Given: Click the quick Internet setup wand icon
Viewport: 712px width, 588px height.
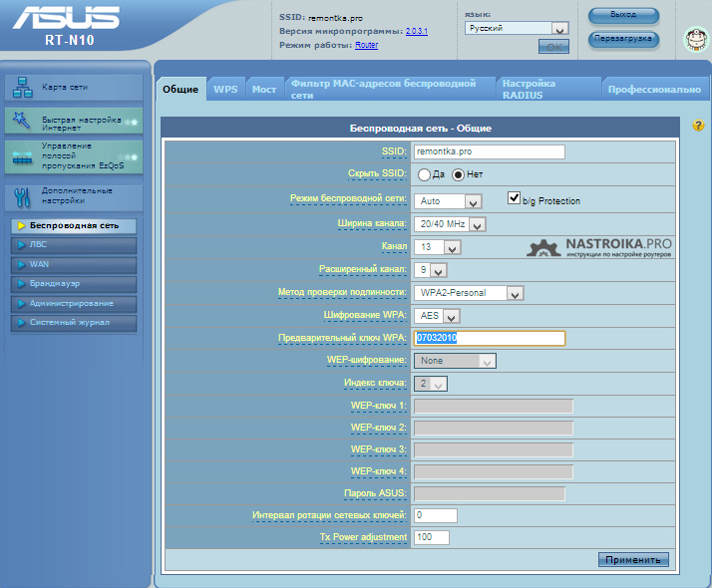Looking at the screenshot, I should point(21,121).
